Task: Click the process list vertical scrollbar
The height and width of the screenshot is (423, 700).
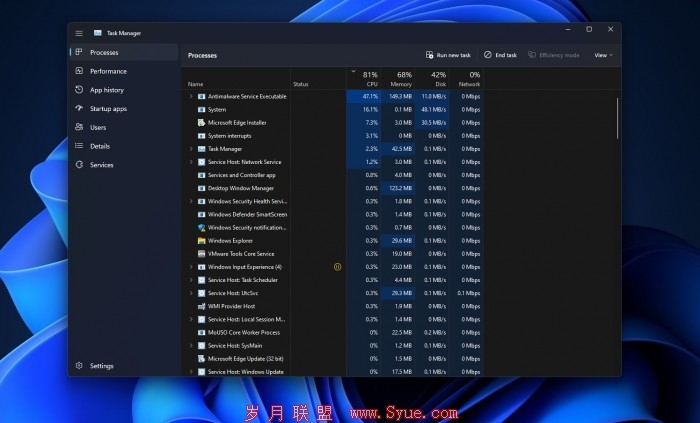Action: tap(618, 118)
